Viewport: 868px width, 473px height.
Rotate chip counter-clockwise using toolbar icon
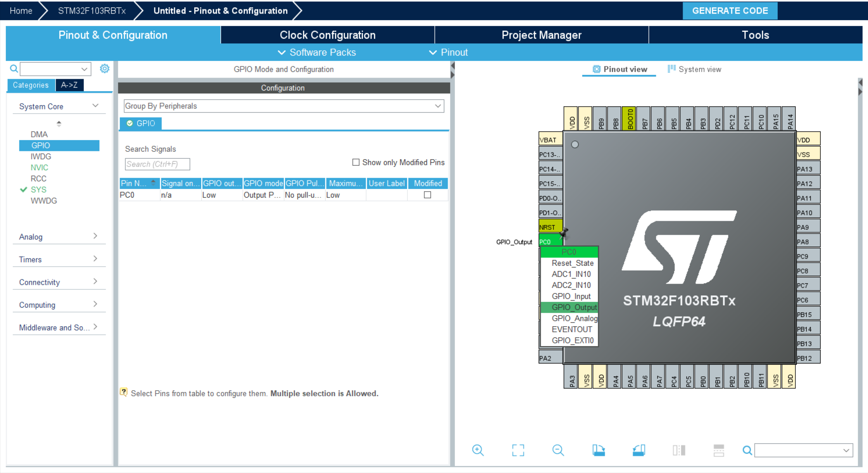coord(638,450)
